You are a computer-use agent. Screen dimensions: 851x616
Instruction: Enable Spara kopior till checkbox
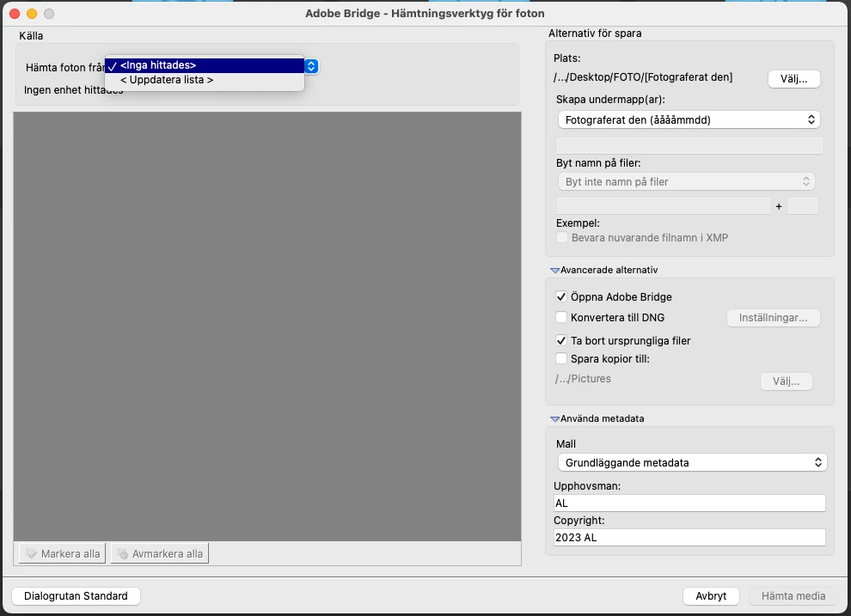[x=561, y=358]
